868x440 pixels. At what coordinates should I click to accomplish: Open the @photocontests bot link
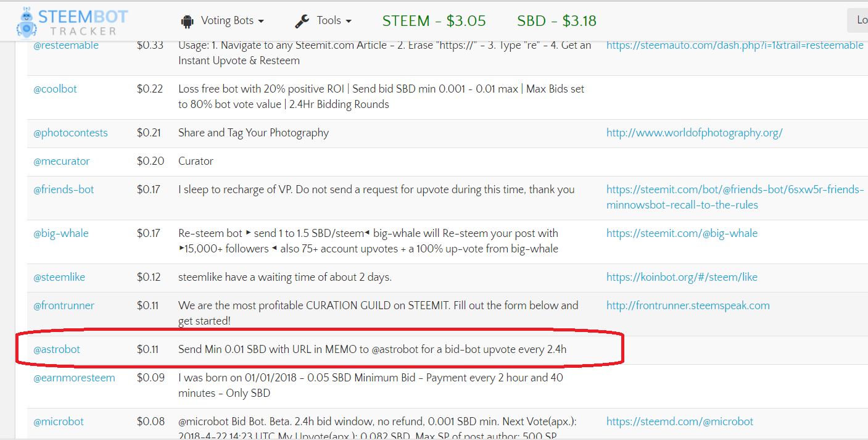[70, 133]
